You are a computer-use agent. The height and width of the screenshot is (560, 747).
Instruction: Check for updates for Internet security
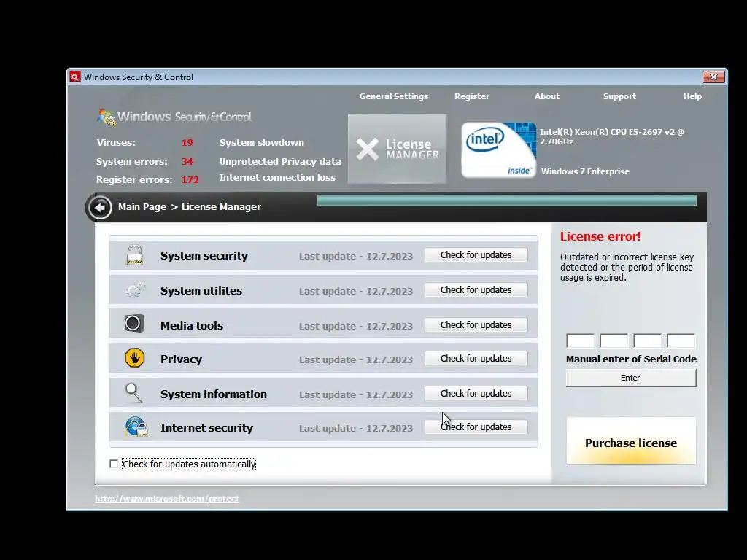476,427
